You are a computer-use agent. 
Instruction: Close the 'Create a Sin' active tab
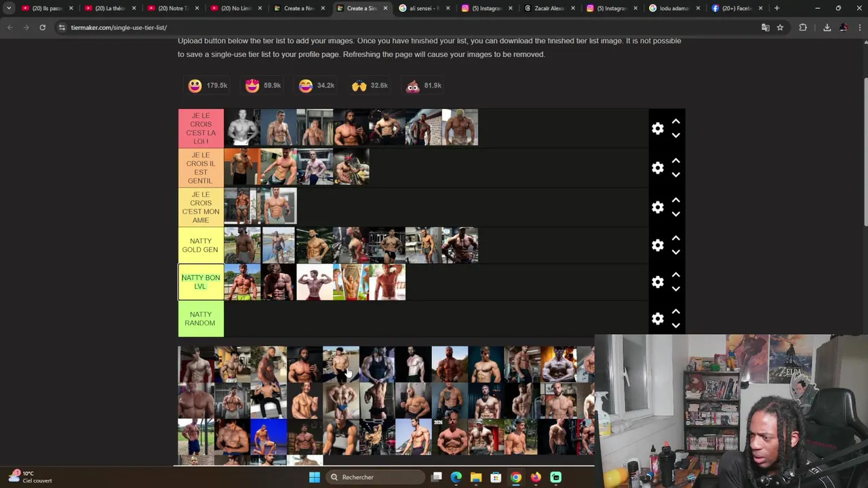pos(385,8)
